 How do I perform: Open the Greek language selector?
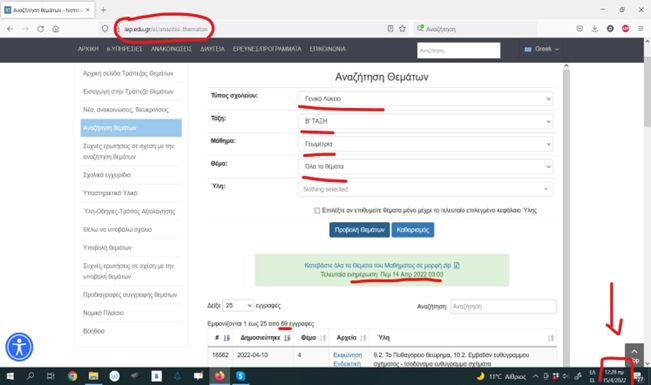point(541,49)
